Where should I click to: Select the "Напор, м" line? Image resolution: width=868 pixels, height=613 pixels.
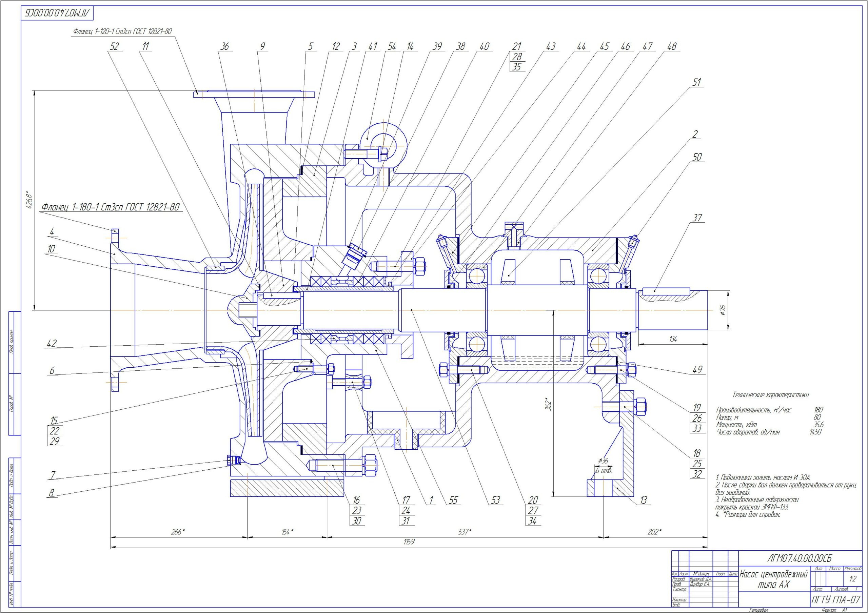pyautogui.click(x=727, y=417)
